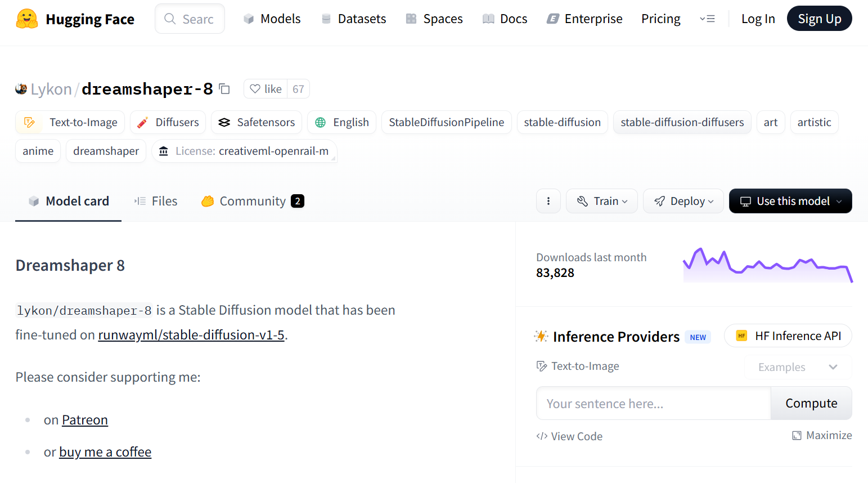Expand the top navigation more menu

(x=707, y=19)
